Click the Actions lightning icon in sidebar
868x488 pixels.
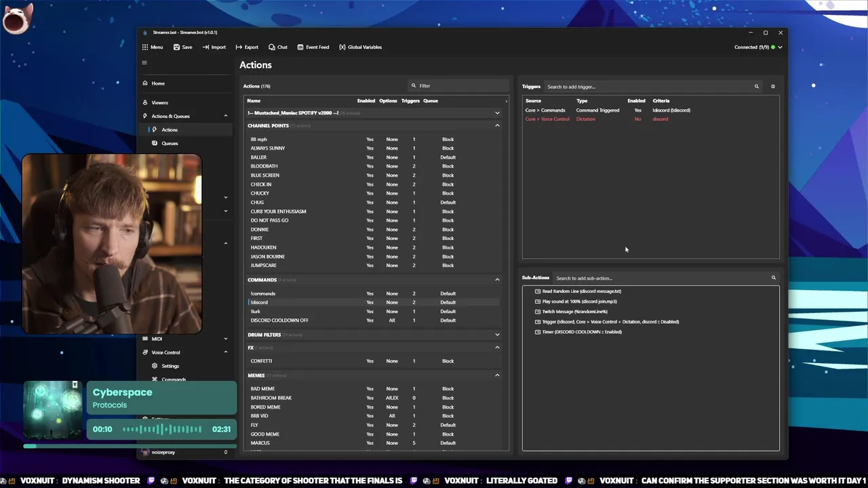155,129
